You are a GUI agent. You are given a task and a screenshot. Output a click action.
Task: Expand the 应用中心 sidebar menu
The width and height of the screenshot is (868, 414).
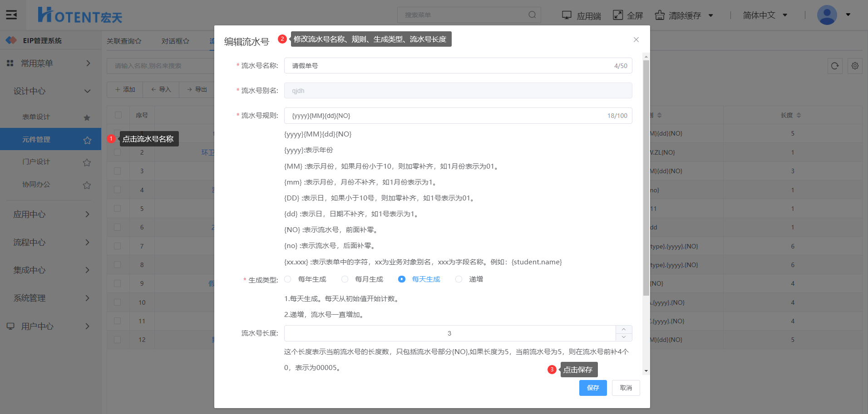click(x=50, y=214)
